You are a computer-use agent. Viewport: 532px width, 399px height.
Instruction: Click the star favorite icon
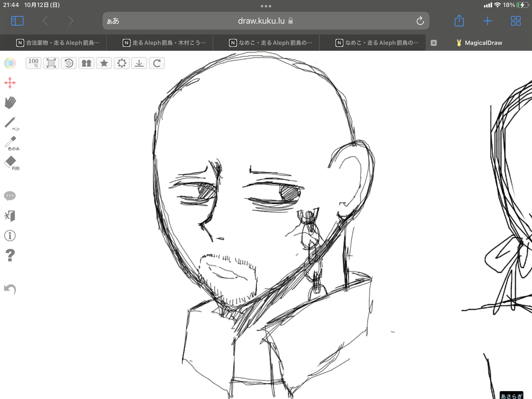point(104,63)
